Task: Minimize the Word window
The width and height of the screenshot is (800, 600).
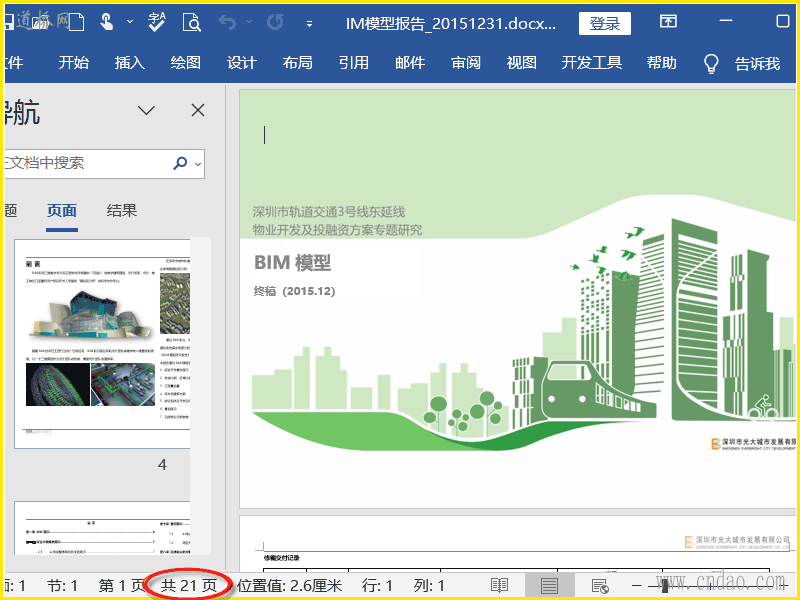Action: click(726, 21)
